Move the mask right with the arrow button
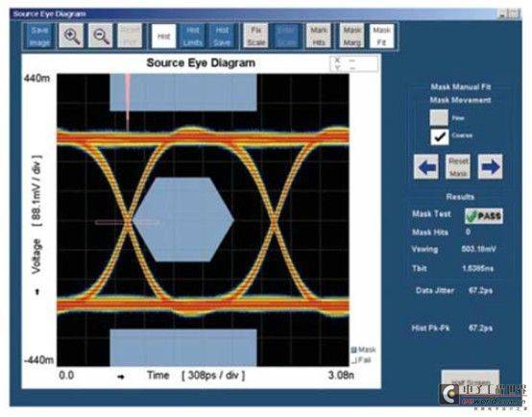The image size is (532, 417). 491,167
